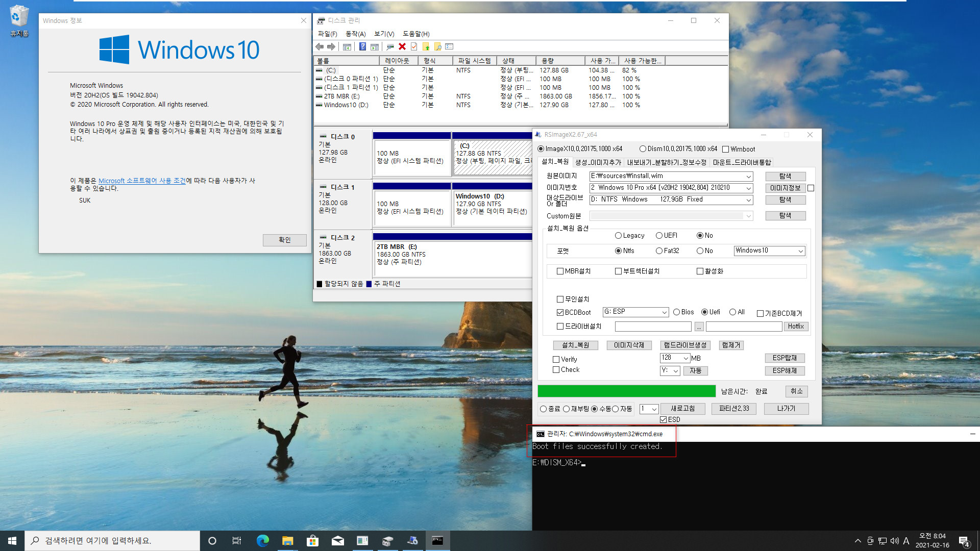
Task: Toggle the console tree pane toolbar icon
Action: [x=347, y=46]
